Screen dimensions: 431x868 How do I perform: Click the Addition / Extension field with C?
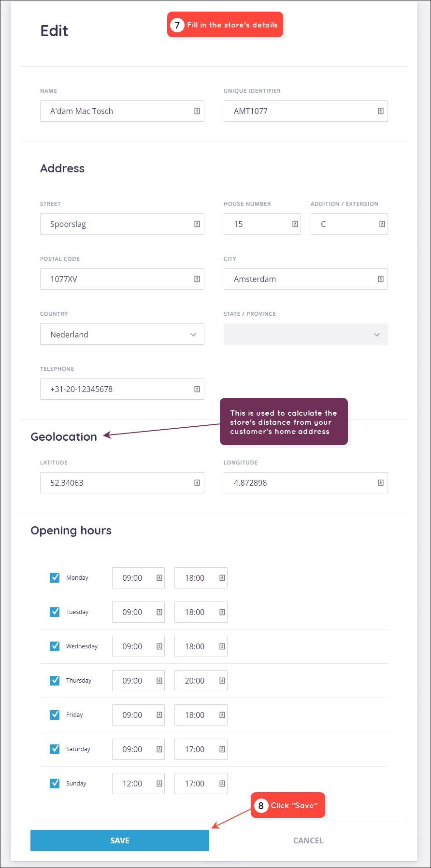[349, 224]
